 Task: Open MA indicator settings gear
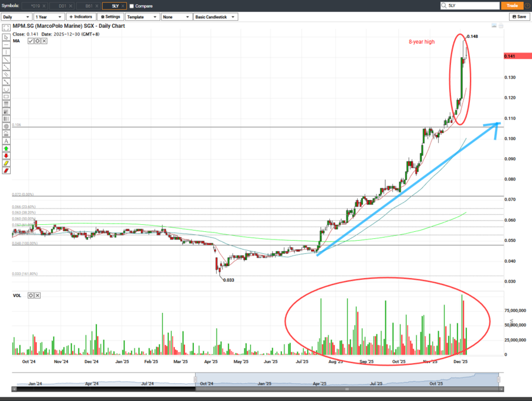(x=37, y=41)
